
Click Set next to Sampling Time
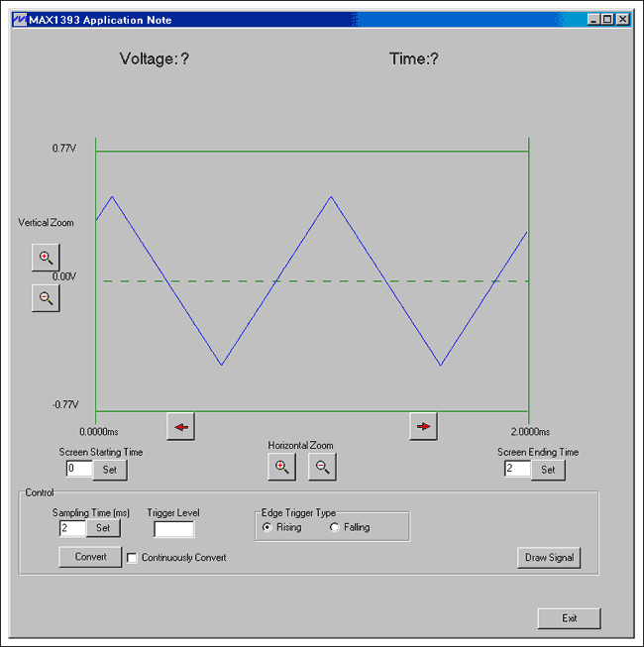[103, 528]
